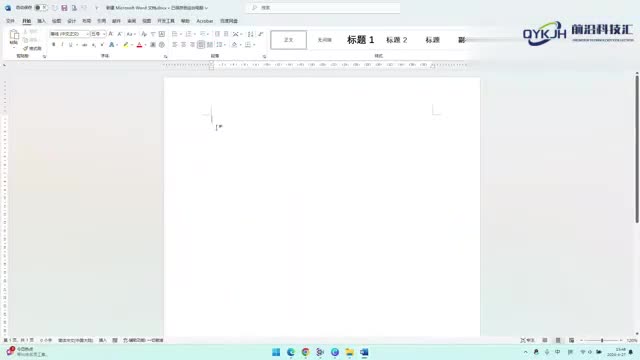
Task: Click the Distributed alignment icon
Action: click(210, 45)
